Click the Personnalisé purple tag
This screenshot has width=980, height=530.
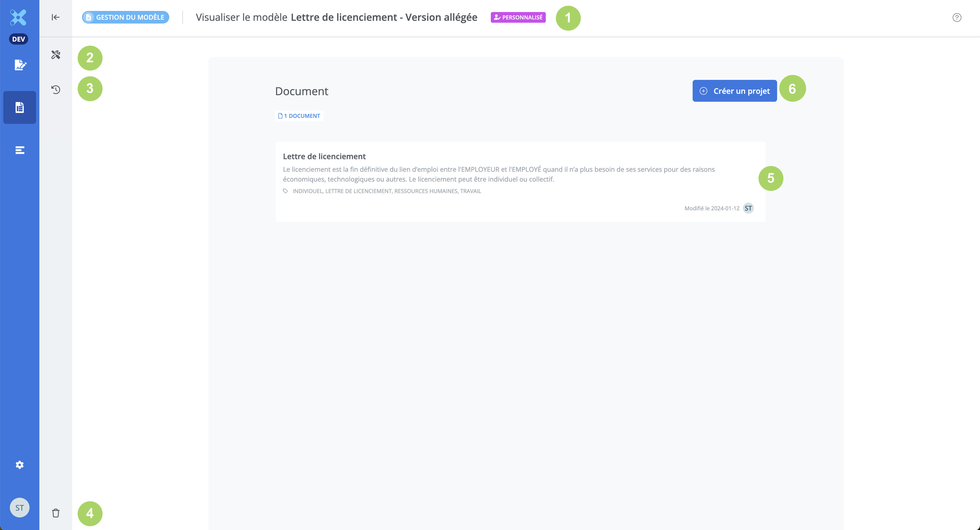518,18
